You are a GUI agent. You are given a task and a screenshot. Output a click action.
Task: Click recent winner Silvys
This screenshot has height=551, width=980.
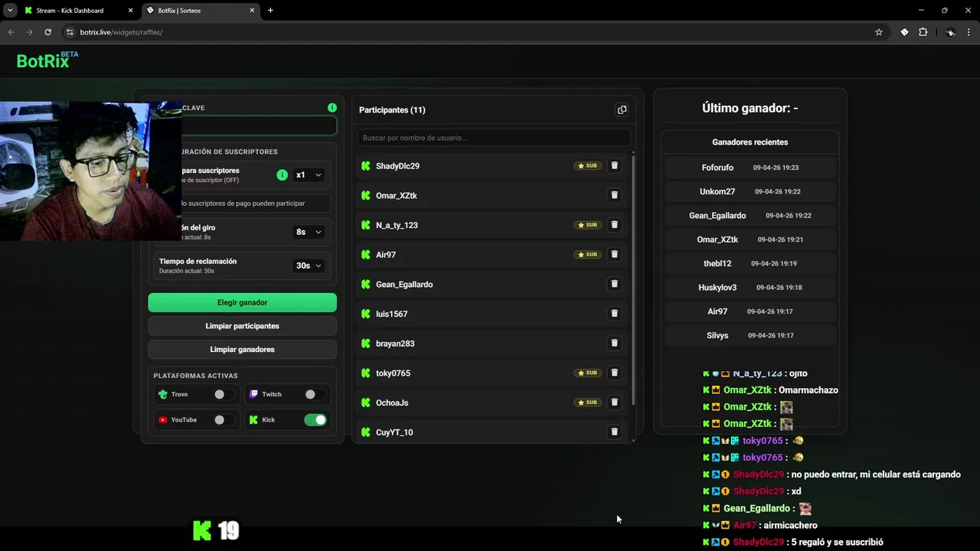pyautogui.click(x=717, y=335)
